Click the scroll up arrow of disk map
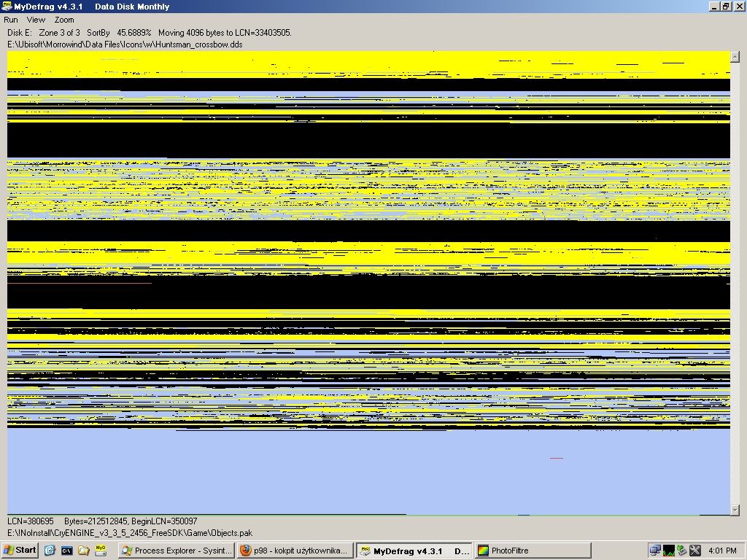The height and width of the screenshot is (560, 747). point(735,56)
